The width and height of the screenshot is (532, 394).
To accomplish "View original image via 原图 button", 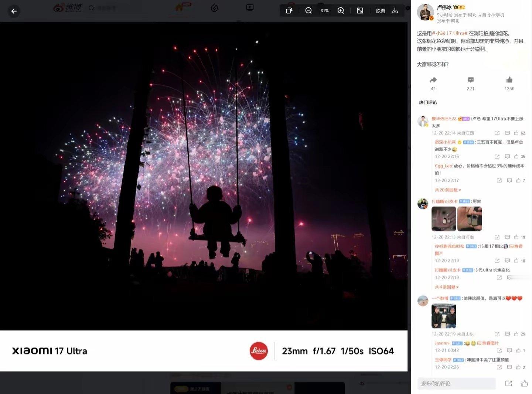I will 380,11.
